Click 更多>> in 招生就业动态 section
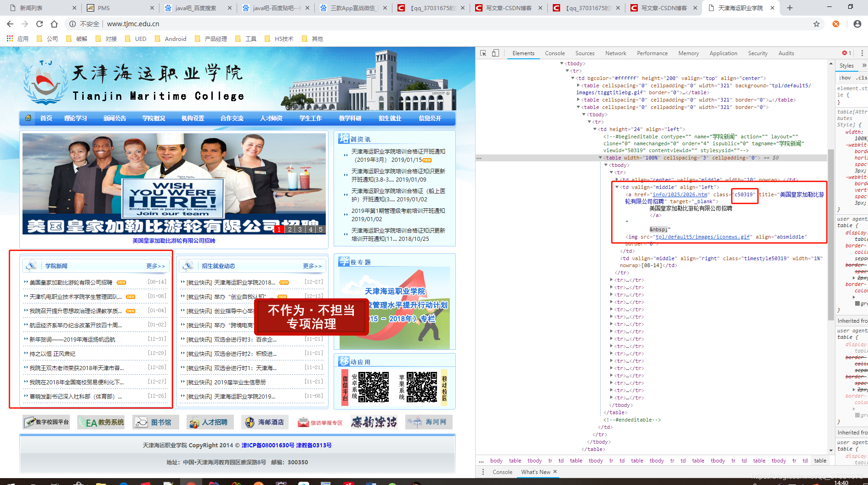The height and width of the screenshot is (485, 868). (x=312, y=266)
